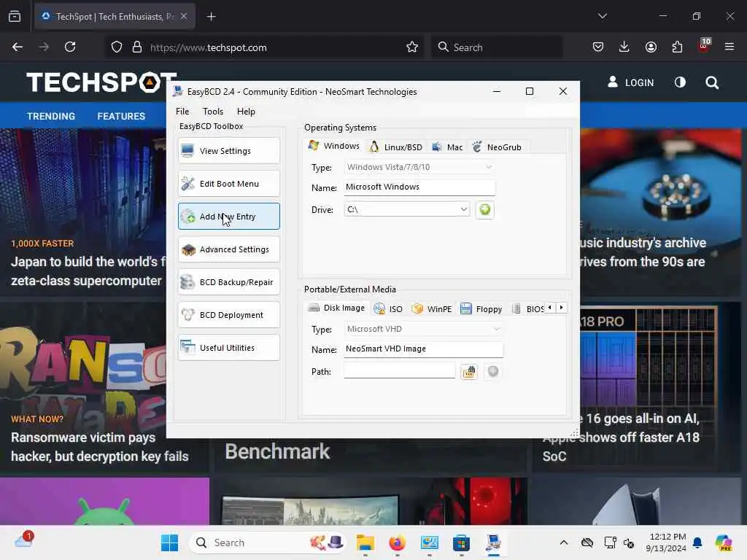Switch to the Mac tab
Image resolution: width=747 pixels, height=560 pixels.
(x=447, y=147)
